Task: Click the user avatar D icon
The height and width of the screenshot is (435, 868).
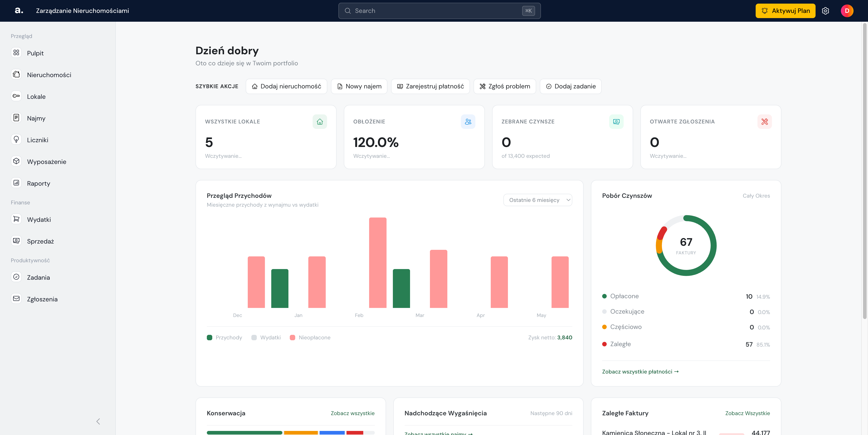Action: click(x=847, y=11)
